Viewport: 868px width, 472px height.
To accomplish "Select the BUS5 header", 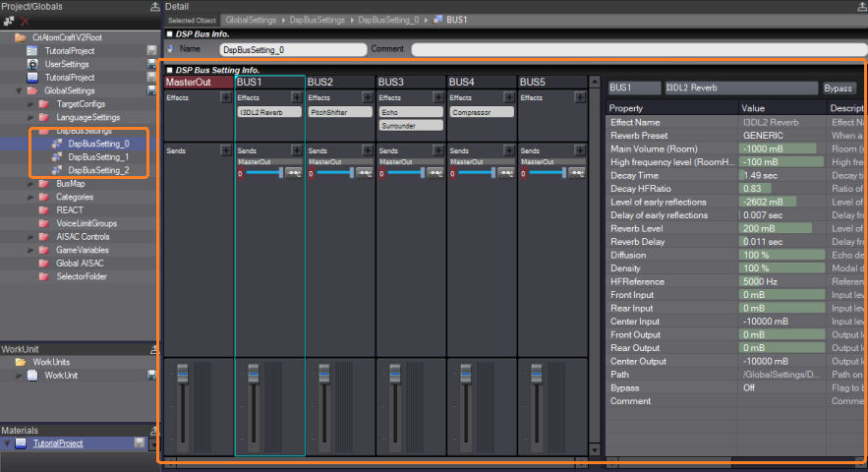I will 552,82.
